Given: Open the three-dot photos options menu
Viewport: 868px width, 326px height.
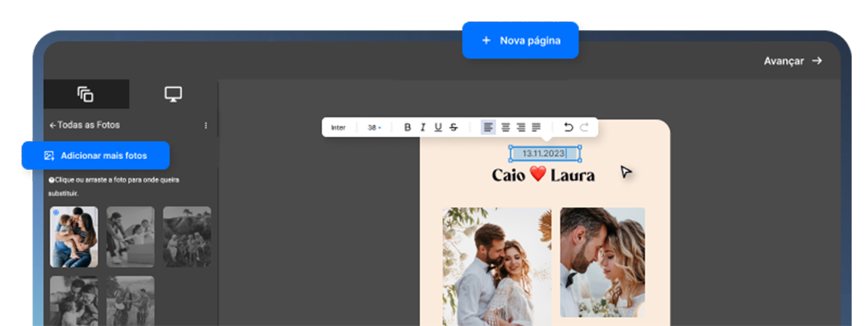Looking at the screenshot, I should pyautogui.click(x=206, y=126).
